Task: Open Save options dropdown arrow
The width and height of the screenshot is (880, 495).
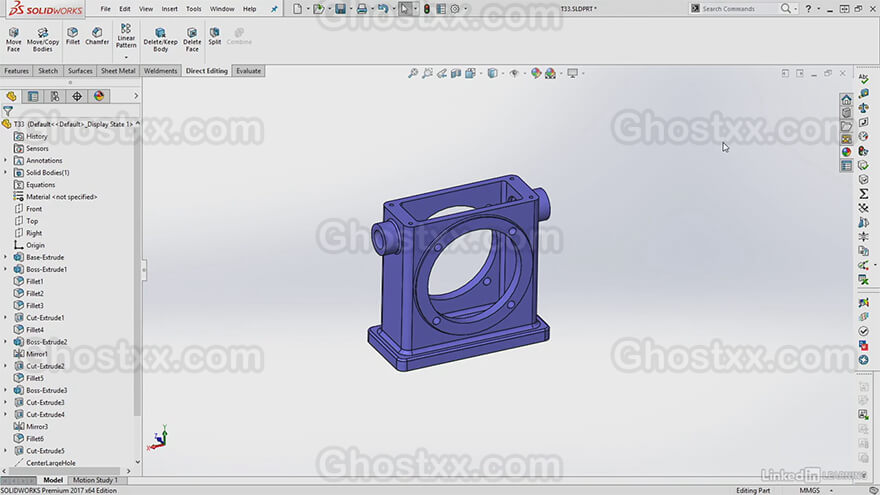Action: 350,9
